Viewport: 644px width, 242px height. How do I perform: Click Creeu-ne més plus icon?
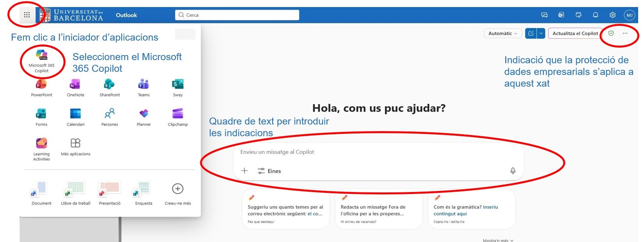click(178, 189)
